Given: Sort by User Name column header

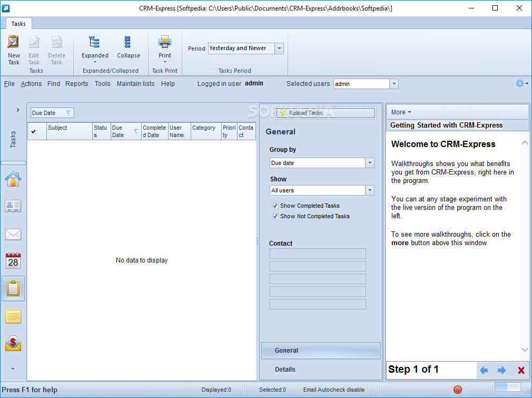Looking at the screenshot, I should (x=180, y=131).
